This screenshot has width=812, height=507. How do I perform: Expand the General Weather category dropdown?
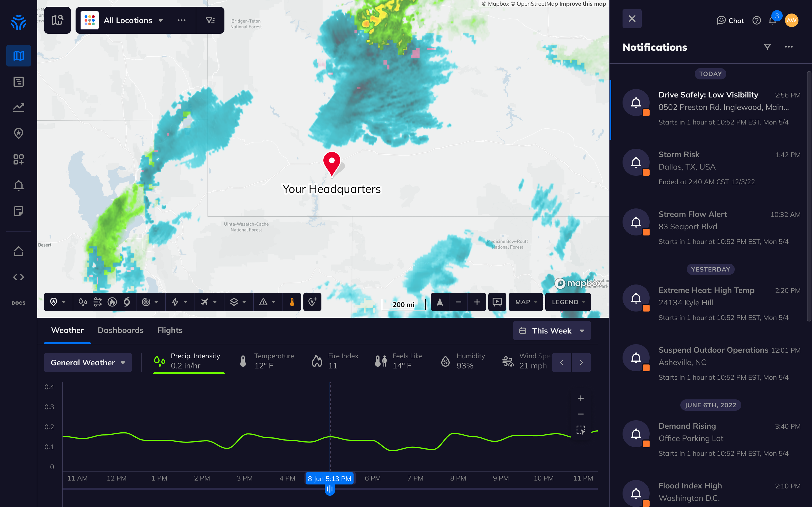[88, 362]
